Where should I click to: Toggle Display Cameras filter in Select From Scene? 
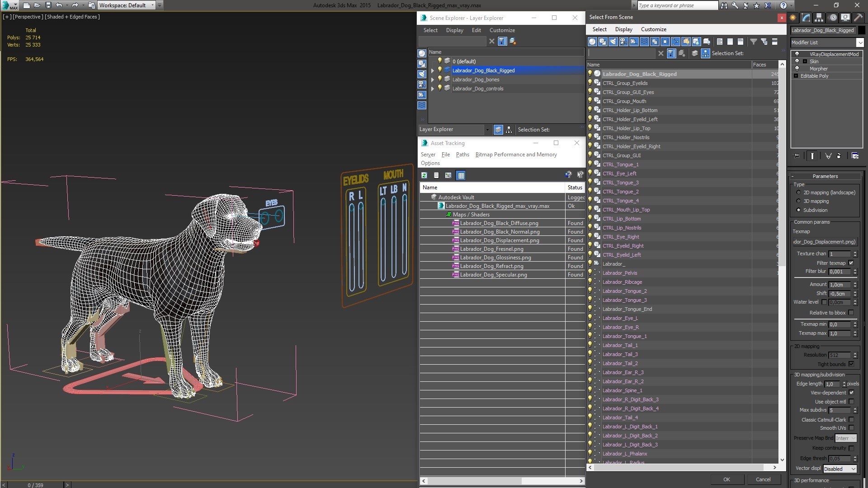tap(623, 42)
